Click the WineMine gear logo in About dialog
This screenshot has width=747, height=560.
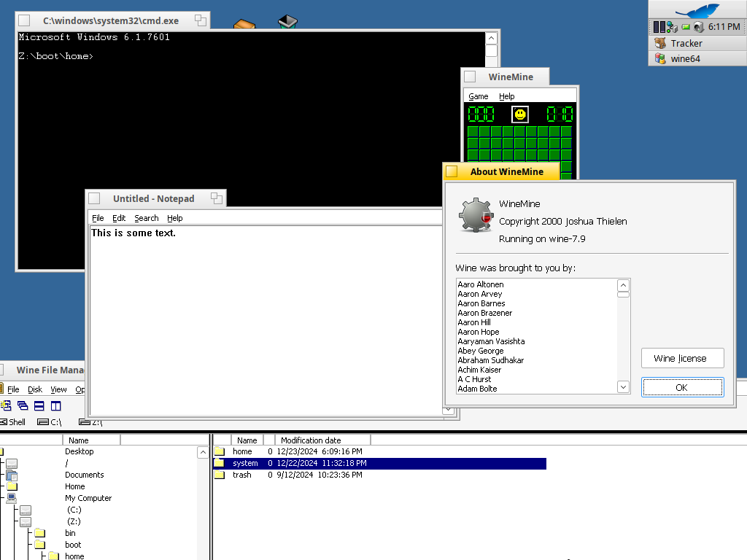click(x=476, y=215)
